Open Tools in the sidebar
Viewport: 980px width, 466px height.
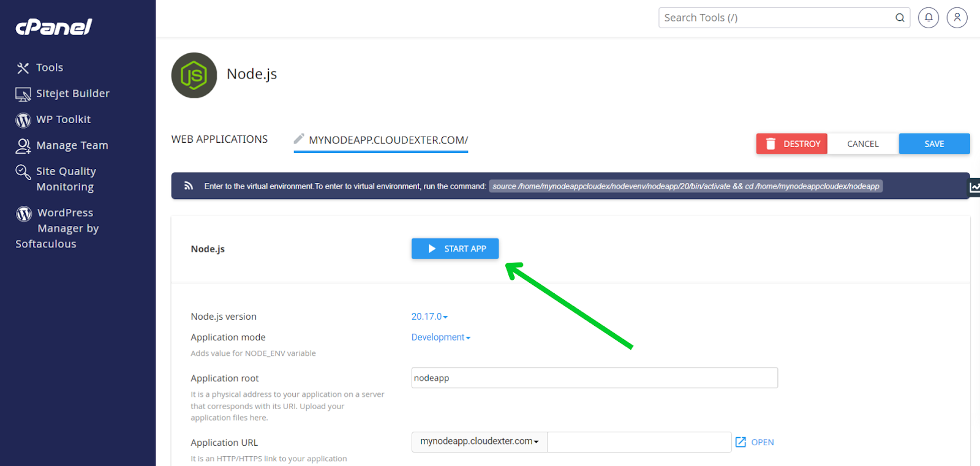point(49,67)
